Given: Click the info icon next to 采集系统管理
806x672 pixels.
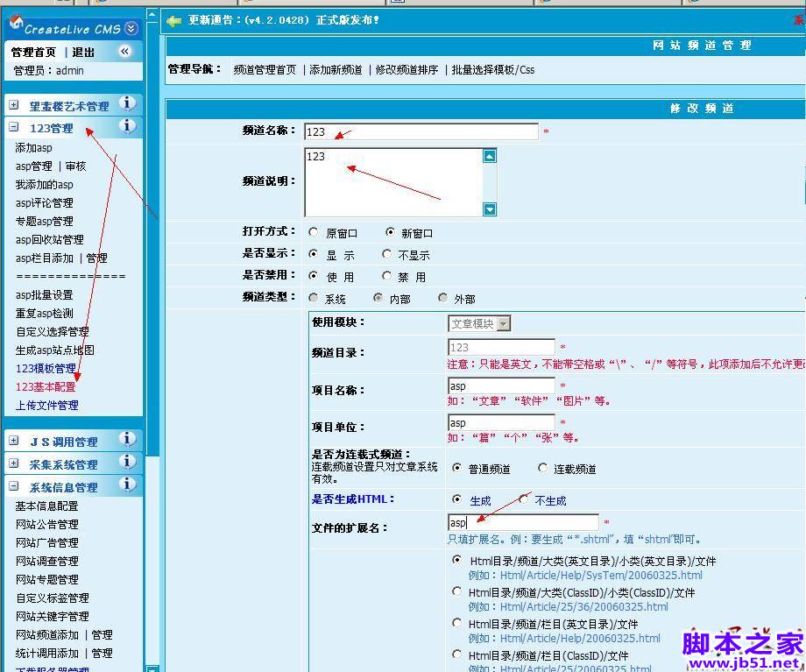Looking at the screenshot, I should (x=126, y=463).
